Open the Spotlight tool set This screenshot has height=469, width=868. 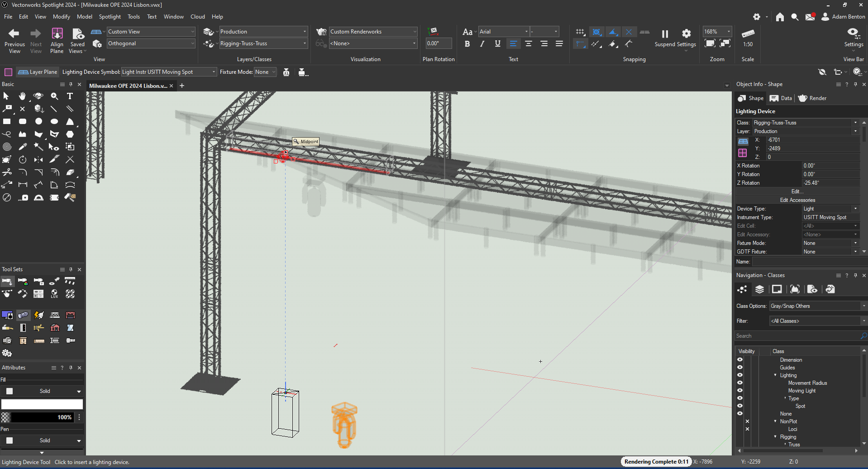point(23,315)
